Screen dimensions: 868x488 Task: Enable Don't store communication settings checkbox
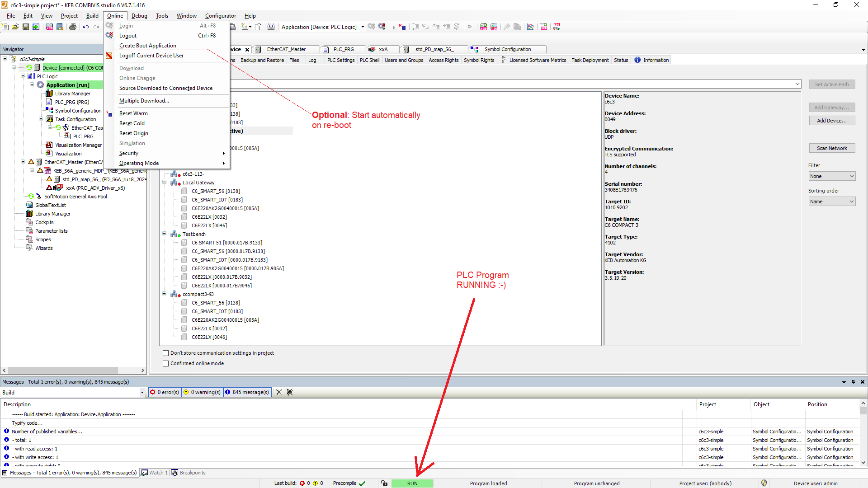click(165, 353)
